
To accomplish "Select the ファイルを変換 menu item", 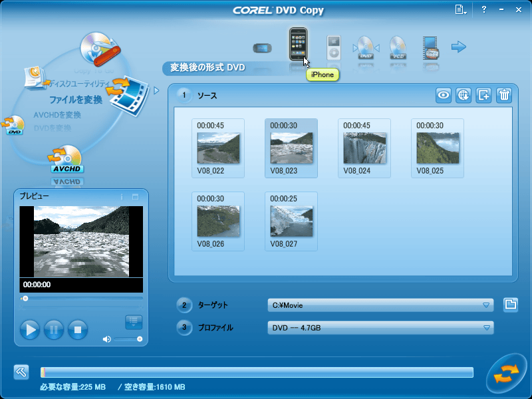I will tap(76, 99).
